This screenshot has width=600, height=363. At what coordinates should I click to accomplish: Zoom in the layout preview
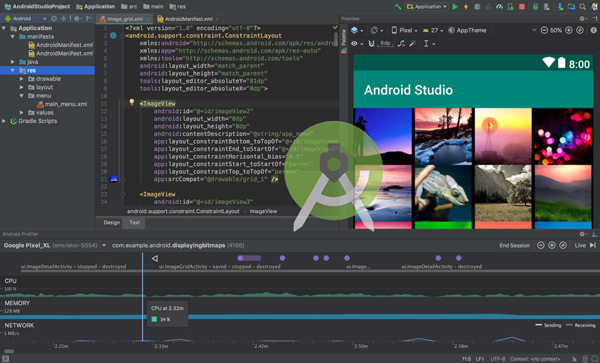pos(569,30)
